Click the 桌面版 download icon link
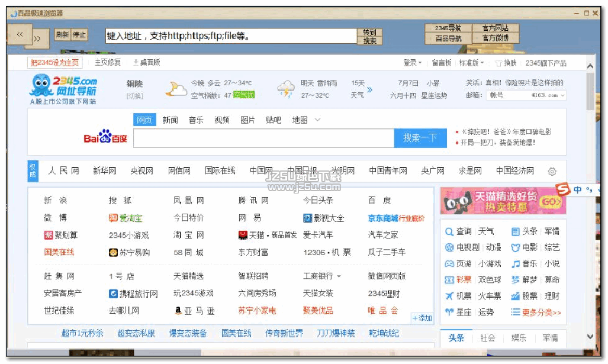This screenshot has height=364, width=608. 147,62
